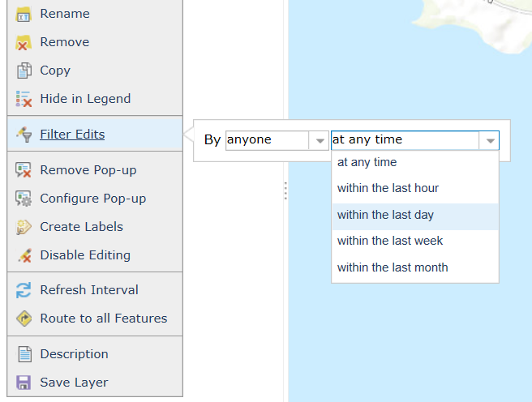532x402 pixels.
Task: Expand the 'anyone' editor dropdown arrow
Action: tap(319, 141)
